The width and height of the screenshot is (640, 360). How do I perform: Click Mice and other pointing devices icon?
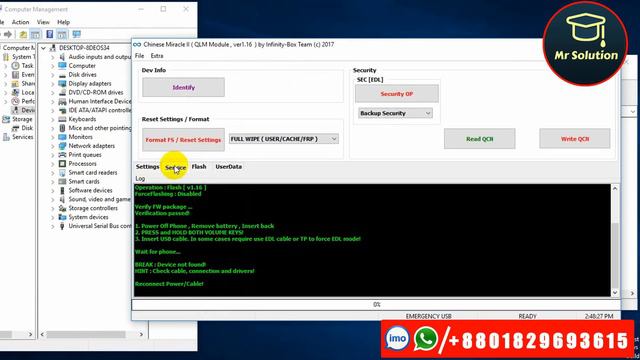[62, 128]
